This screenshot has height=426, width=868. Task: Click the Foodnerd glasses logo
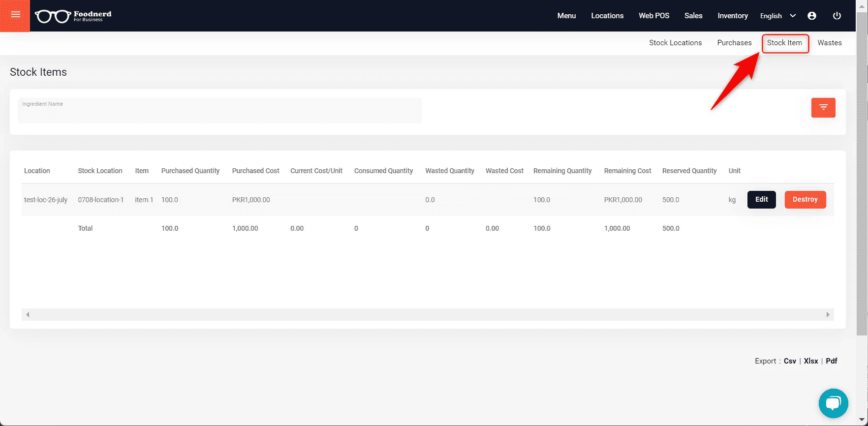tap(73, 16)
